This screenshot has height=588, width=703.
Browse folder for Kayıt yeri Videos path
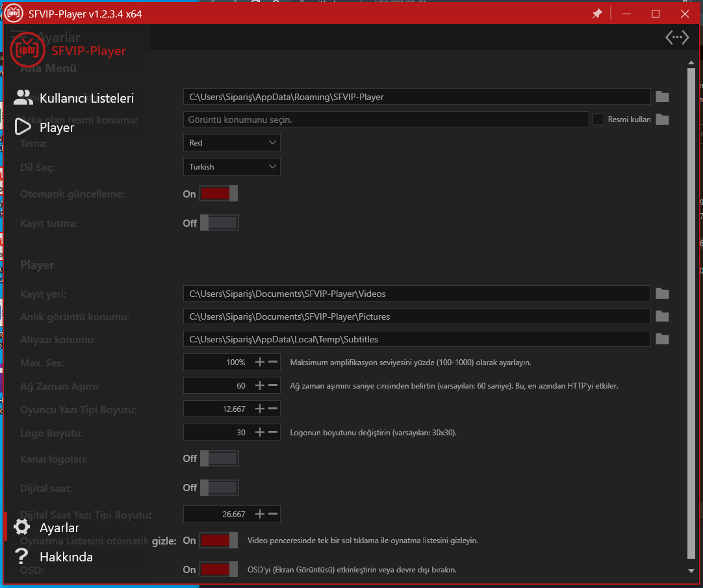click(662, 294)
